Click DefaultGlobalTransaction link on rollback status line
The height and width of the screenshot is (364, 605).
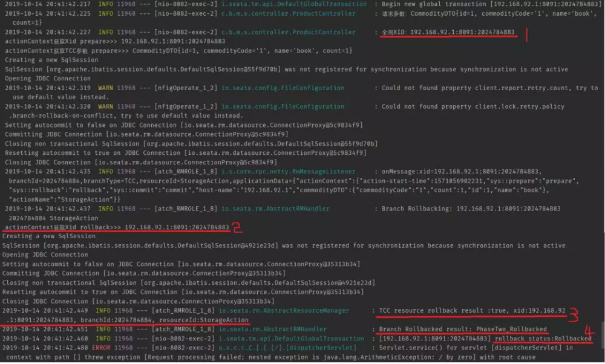point(292,339)
